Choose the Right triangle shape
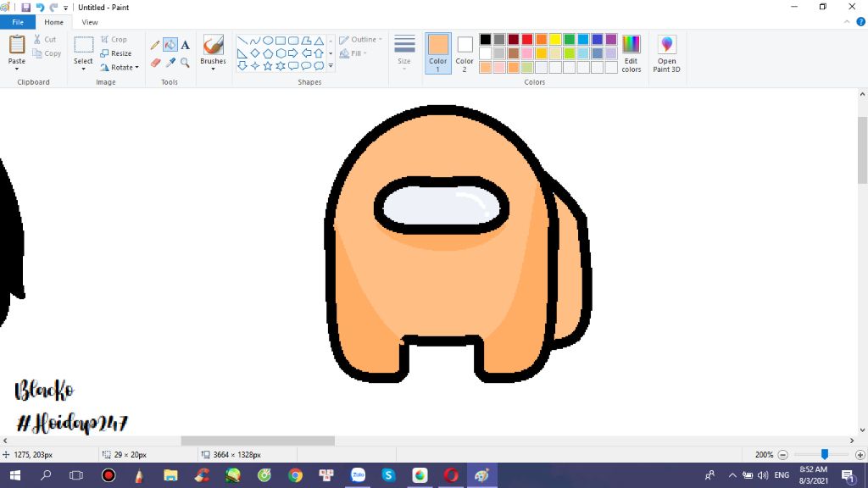The height and width of the screenshot is (488, 868). point(242,53)
